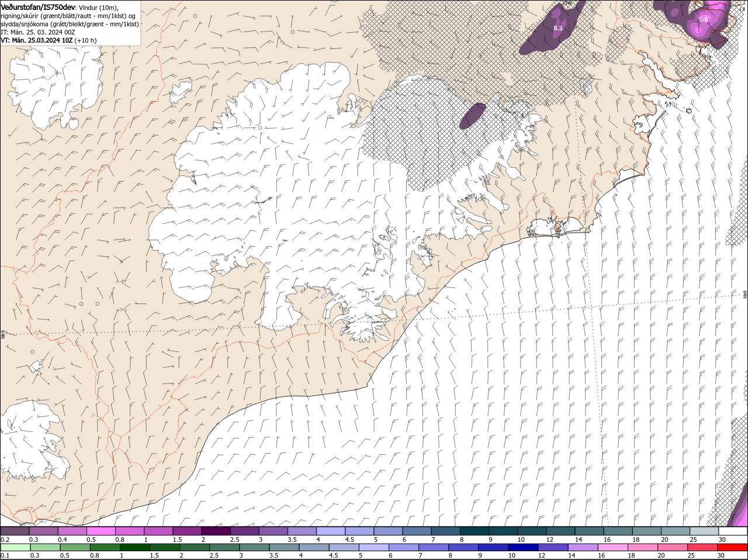Choose upper legend swatch labeled 1.5
Image resolution: width=748 pixels, height=560 pixels.
187,531
